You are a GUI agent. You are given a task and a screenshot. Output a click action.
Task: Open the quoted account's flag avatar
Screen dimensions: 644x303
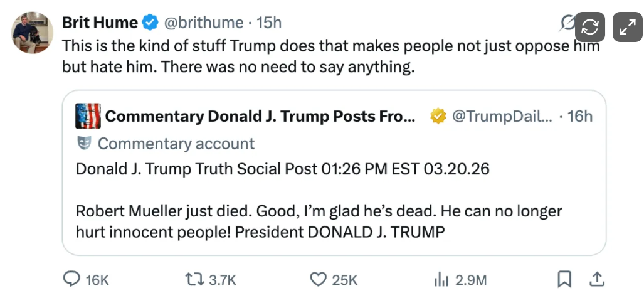88,116
